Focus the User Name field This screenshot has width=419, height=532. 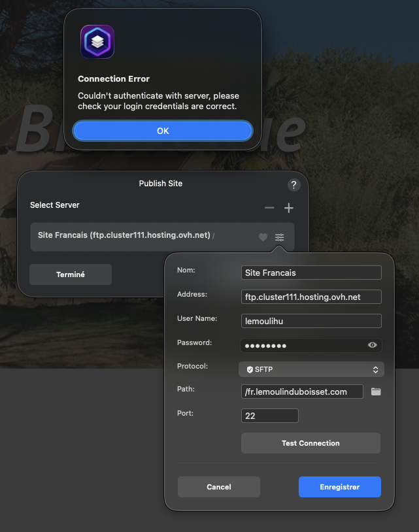click(x=311, y=321)
